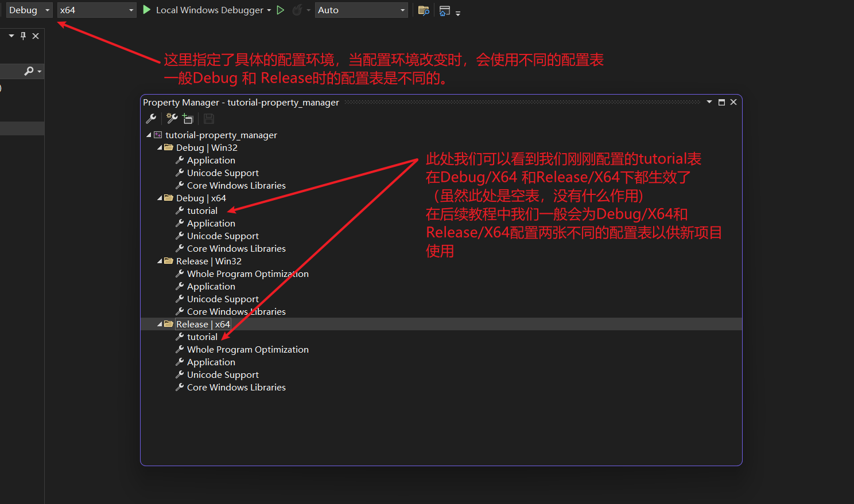Image resolution: width=854 pixels, height=504 pixels.
Task: Pin the left docked panel
Action: [x=23, y=36]
